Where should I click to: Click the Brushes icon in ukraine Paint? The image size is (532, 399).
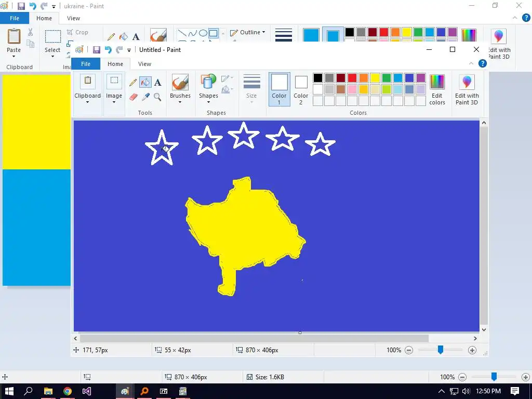coord(158,35)
